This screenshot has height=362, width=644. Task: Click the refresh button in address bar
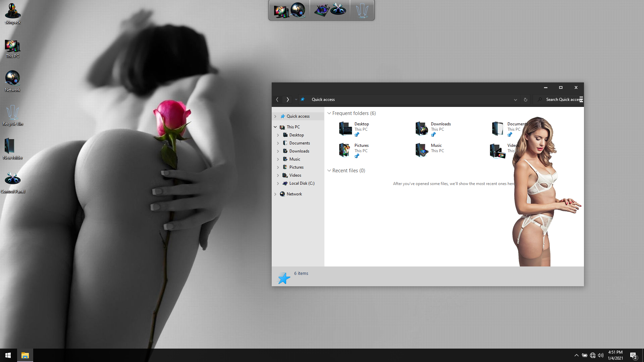click(526, 100)
